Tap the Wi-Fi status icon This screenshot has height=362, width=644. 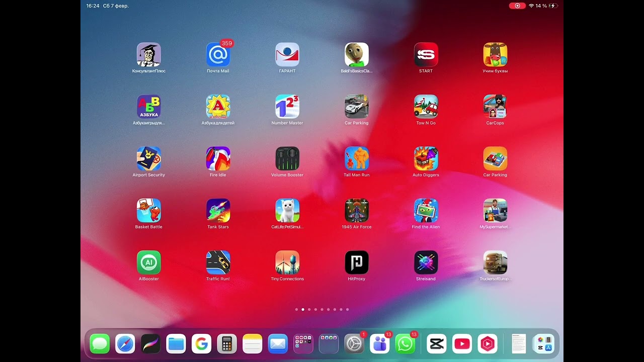tap(531, 6)
